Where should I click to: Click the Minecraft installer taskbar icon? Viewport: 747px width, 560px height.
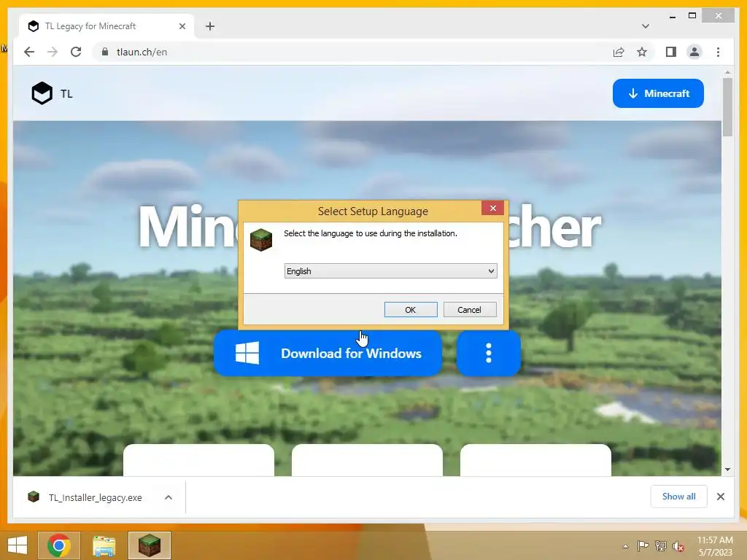coord(149,545)
